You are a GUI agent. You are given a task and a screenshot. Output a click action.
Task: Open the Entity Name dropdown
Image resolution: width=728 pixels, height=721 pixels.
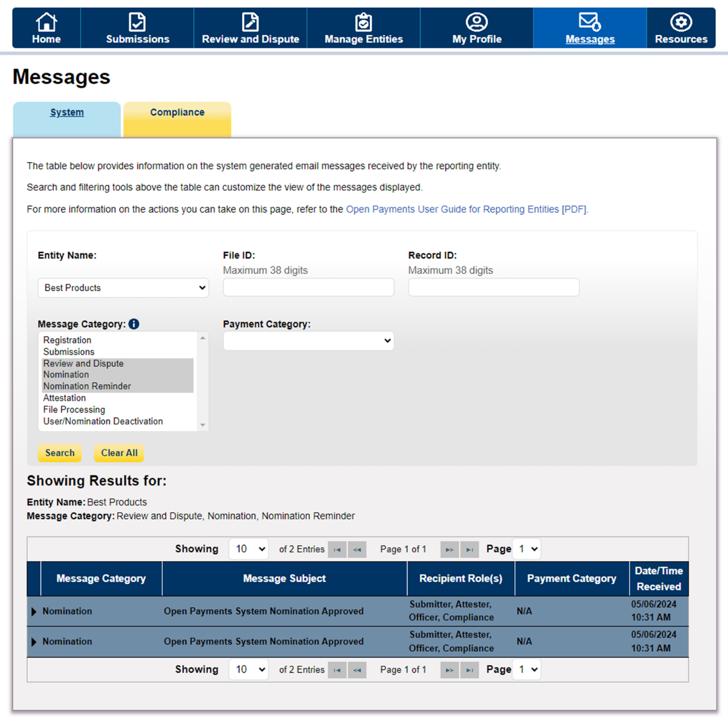[x=123, y=288]
